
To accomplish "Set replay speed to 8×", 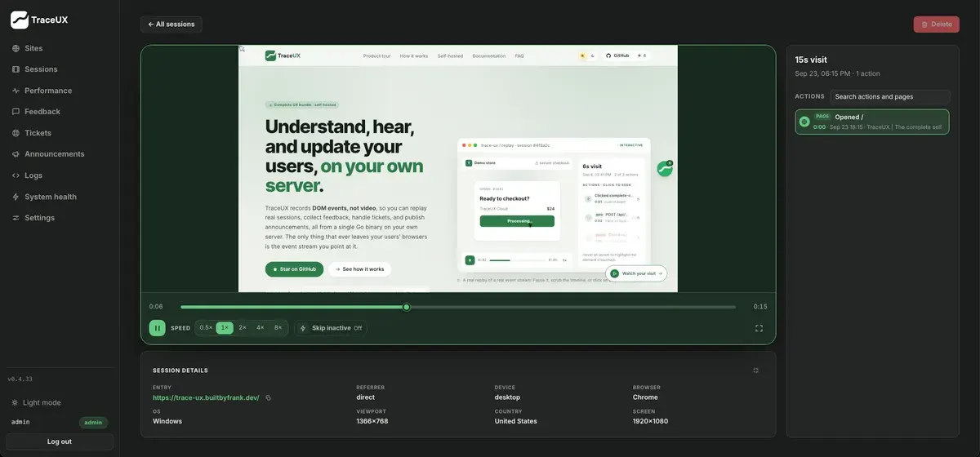I will [278, 328].
